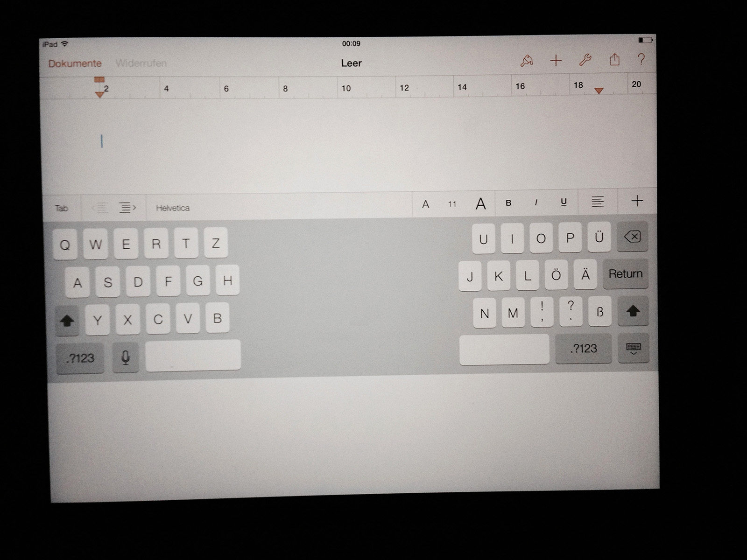
Task: Increase paragraph indent
Action: point(127,207)
